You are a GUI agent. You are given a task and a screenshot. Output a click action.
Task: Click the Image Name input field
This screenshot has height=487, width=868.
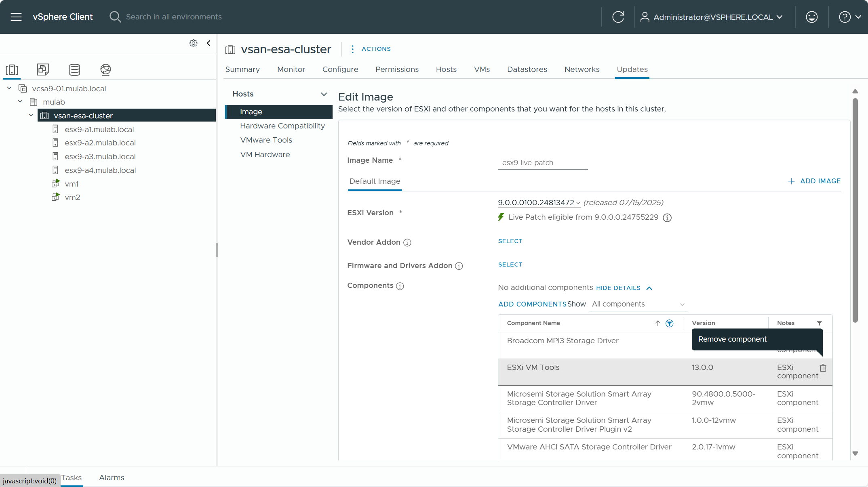click(542, 163)
